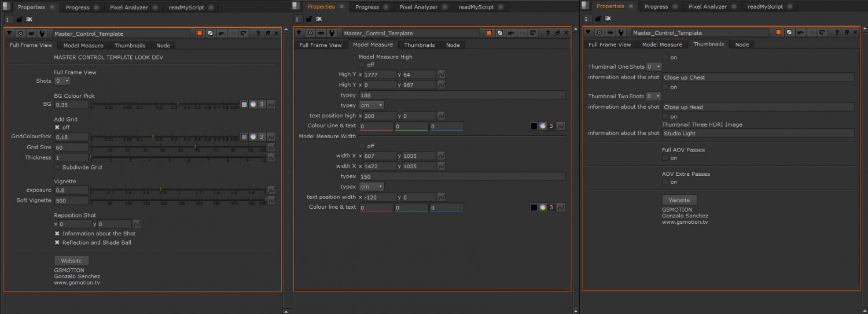Collapse the right panel with the header triangle
Screen dimensions: 868x314
588,33
